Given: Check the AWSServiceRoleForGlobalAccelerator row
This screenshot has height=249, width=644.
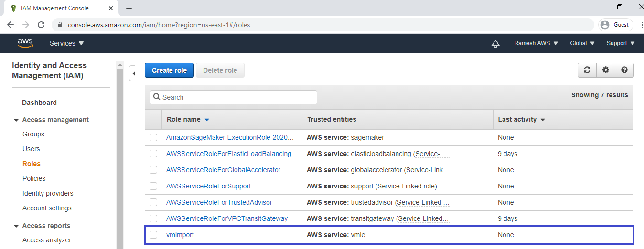Looking at the screenshot, I should (x=153, y=170).
